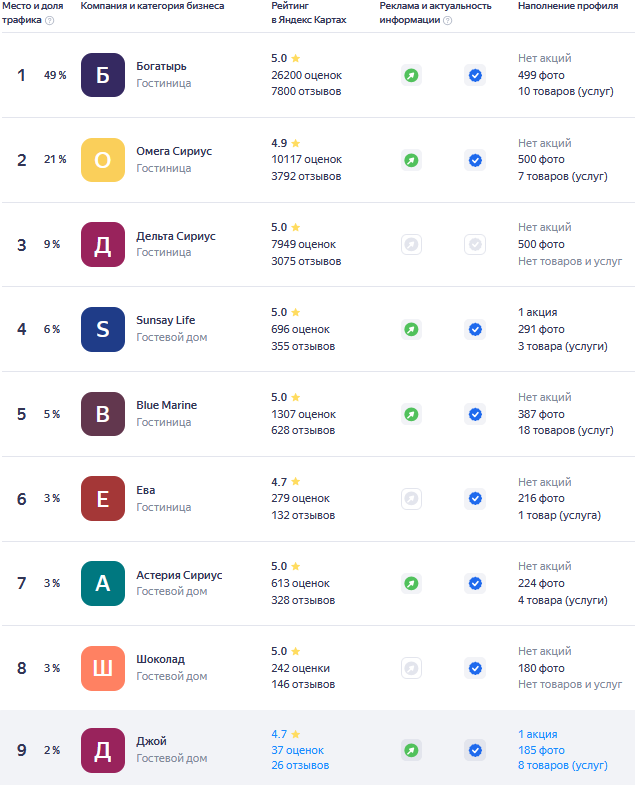Open 8 товаров (услуг) link for Джой
This screenshot has height=785, width=635.
coord(562,765)
